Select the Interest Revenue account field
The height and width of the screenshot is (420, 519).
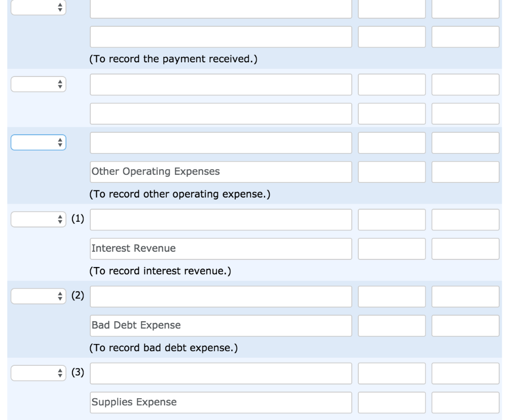click(221, 248)
